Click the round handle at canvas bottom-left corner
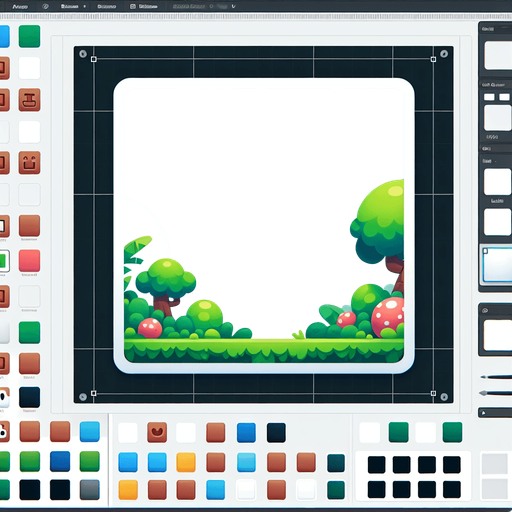This screenshot has height=512, width=512. (x=83, y=397)
